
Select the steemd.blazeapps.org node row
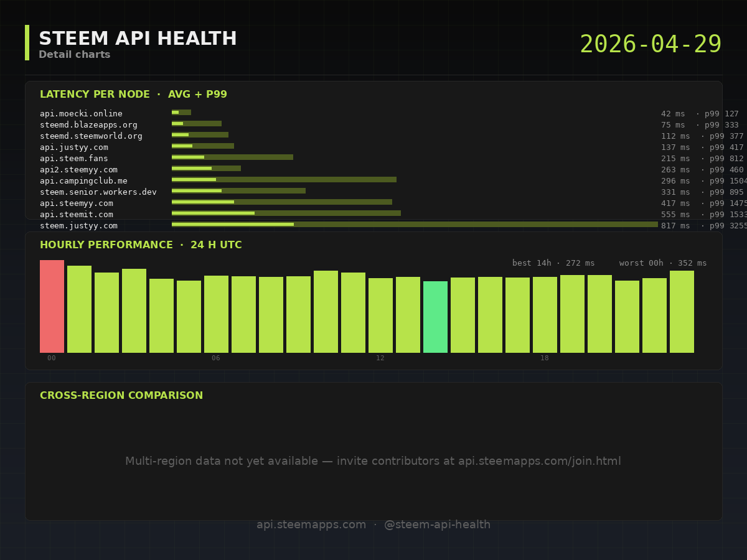point(88,125)
